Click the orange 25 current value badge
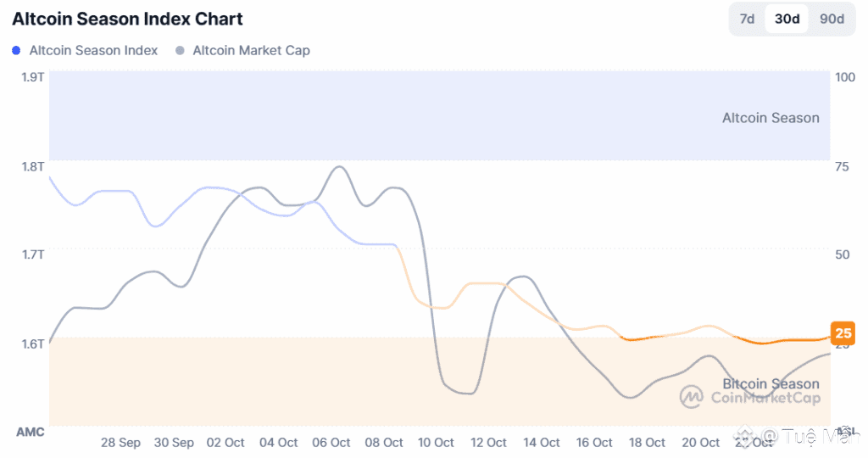The height and width of the screenshot is (458, 868). [843, 333]
